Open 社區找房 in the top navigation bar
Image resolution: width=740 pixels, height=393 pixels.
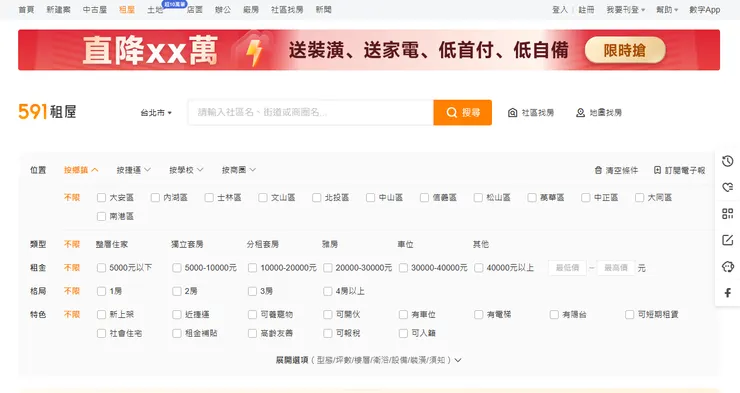click(287, 9)
